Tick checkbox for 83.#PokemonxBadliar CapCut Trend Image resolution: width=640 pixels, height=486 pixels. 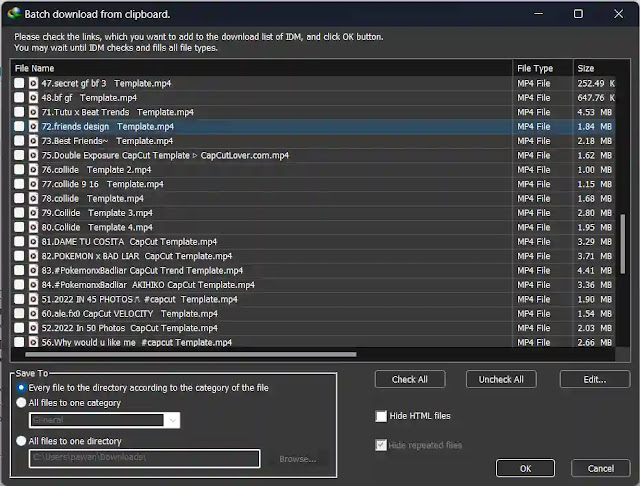[x=19, y=270]
